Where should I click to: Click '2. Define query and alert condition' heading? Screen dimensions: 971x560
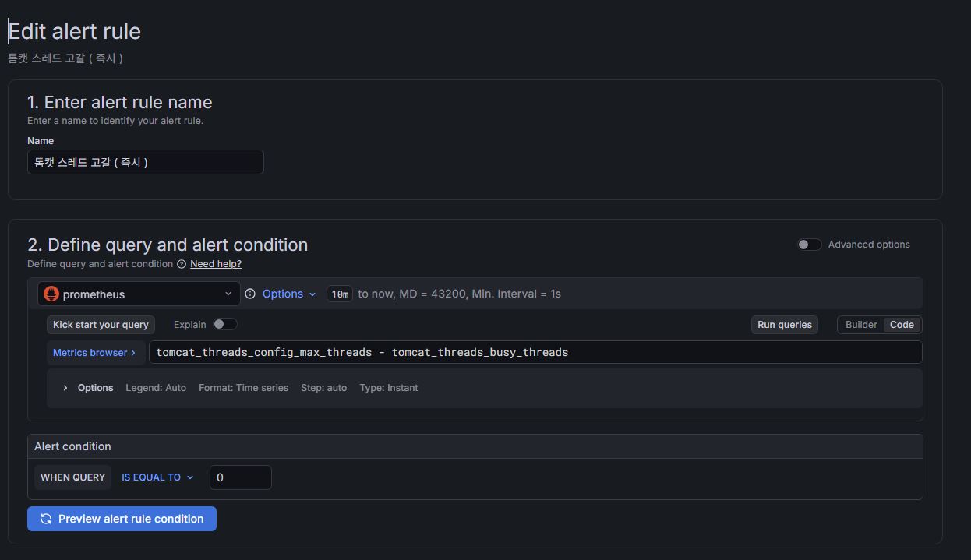point(168,245)
